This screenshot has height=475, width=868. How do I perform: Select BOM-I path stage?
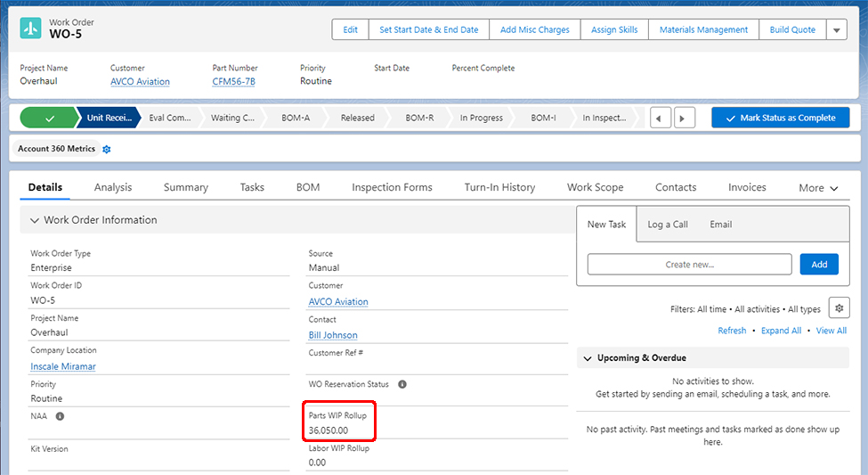pyautogui.click(x=544, y=118)
